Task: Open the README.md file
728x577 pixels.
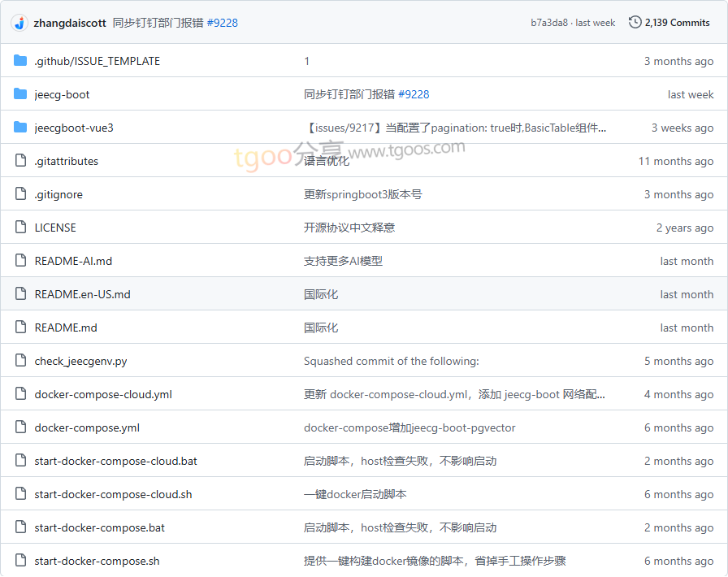Action: tap(66, 328)
